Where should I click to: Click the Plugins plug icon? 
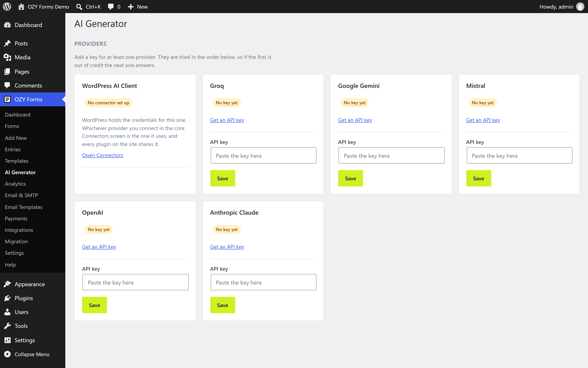pyautogui.click(x=7, y=298)
